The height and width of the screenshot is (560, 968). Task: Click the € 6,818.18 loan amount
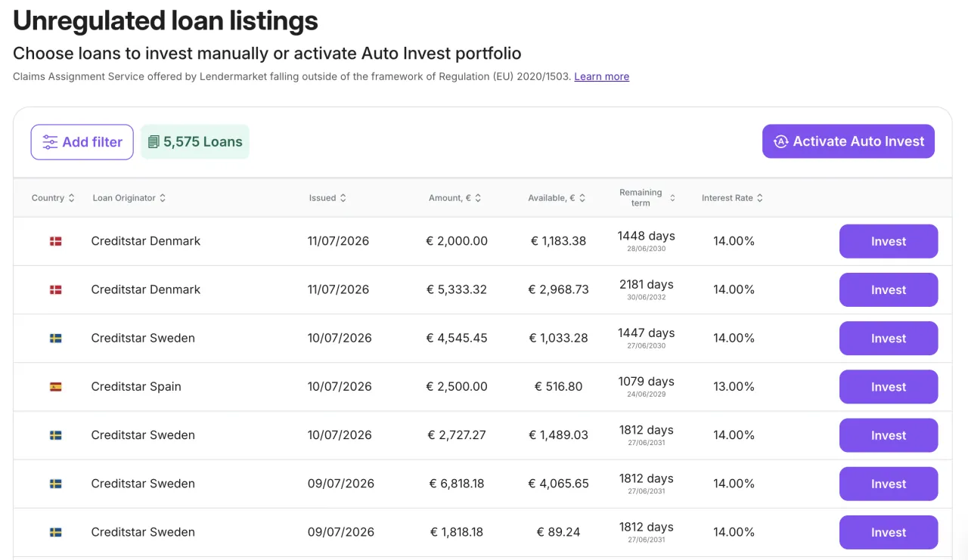tap(457, 484)
